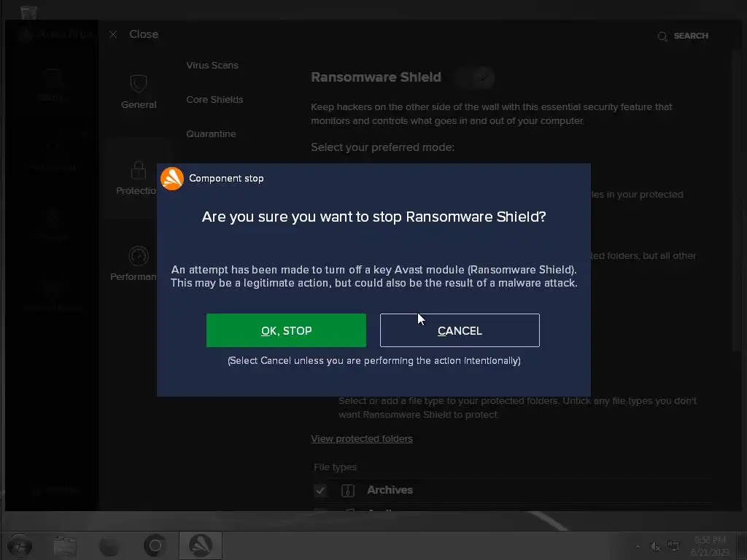Open the SEARCH magnifier in settings
The image size is (747, 560).
point(662,36)
